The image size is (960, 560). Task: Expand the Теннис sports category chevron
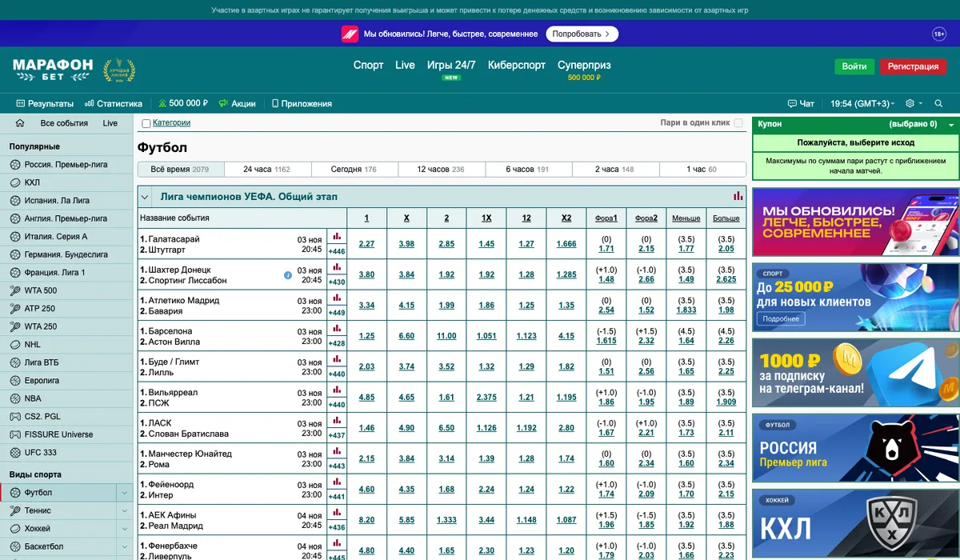click(x=125, y=510)
